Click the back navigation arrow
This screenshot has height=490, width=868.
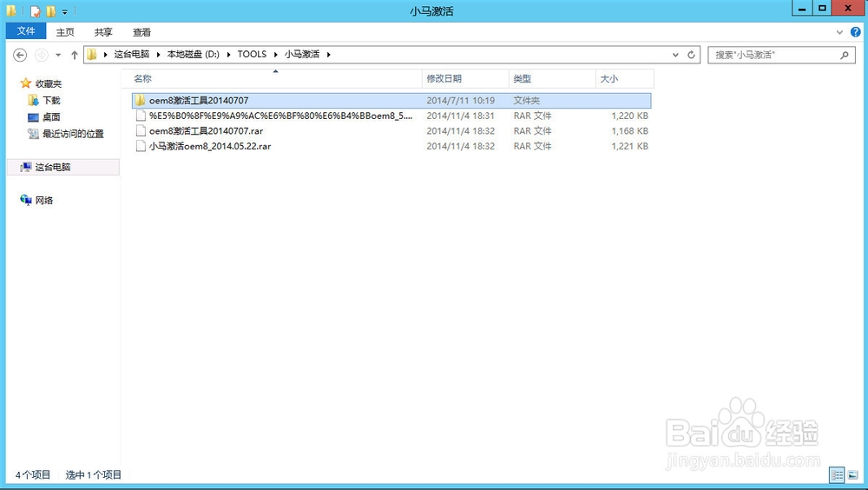20,55
